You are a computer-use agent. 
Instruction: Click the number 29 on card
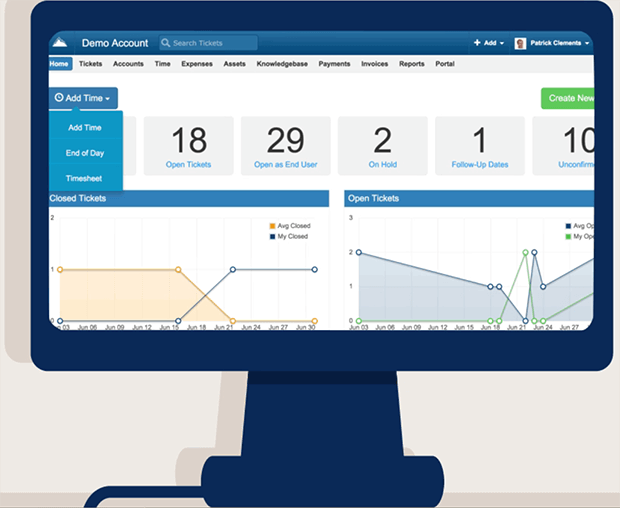point(285,140)
